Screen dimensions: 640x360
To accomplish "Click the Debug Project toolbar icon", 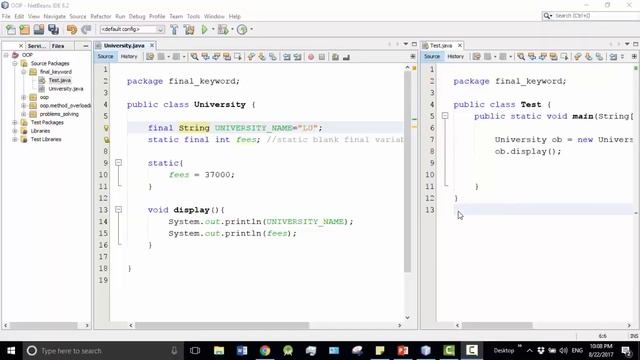I will pyautogui.click(x=223, y=29).
